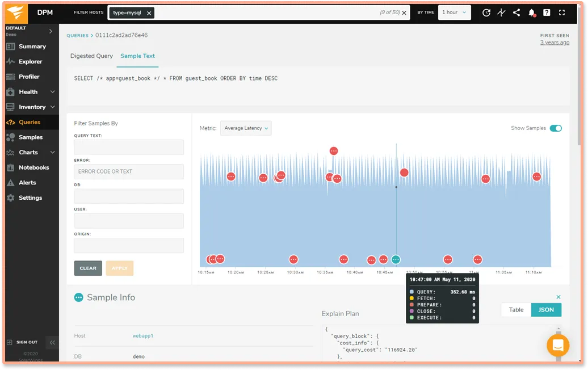Click the APPLY filter button
The image size is (588, 370).
[x=120, y=268]
